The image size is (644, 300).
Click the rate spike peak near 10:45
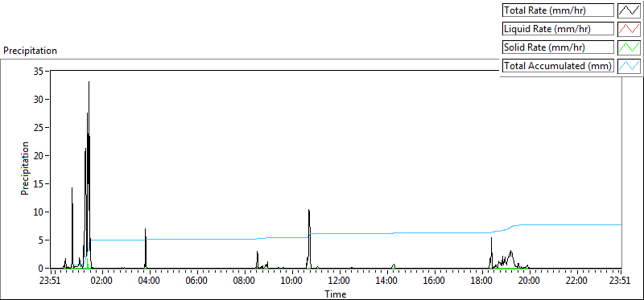tap(309, 210)
